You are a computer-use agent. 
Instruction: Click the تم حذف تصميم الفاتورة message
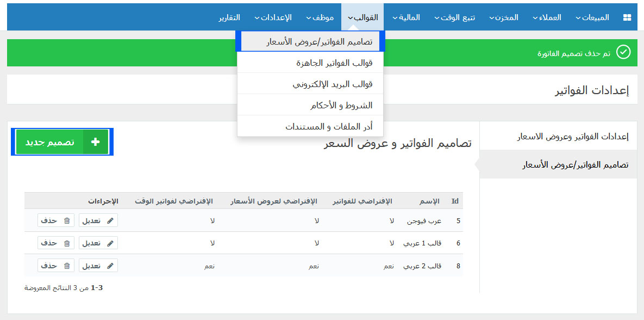click(574, 53)
